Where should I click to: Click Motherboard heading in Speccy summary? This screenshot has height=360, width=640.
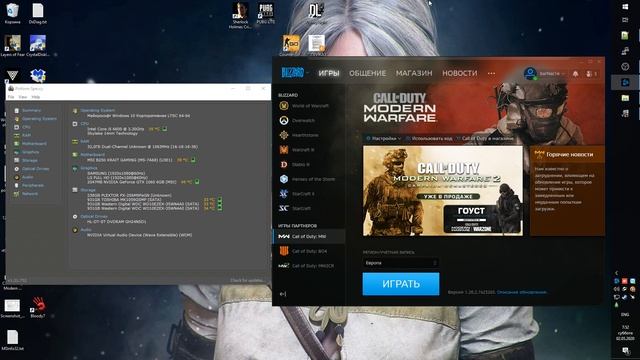tap(93, 155)
